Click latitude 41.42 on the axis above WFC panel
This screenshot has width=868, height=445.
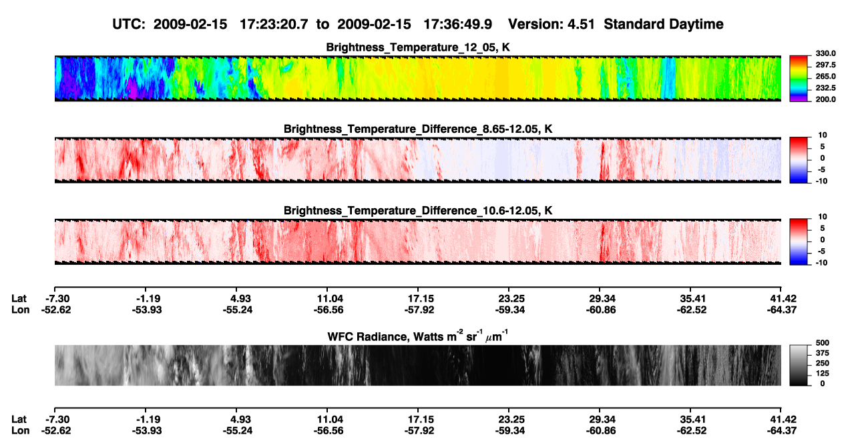pos(782,298)
